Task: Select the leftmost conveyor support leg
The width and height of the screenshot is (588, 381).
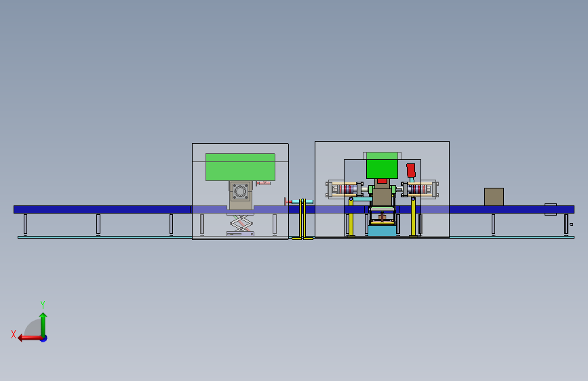Action: (x=26, y=224)
